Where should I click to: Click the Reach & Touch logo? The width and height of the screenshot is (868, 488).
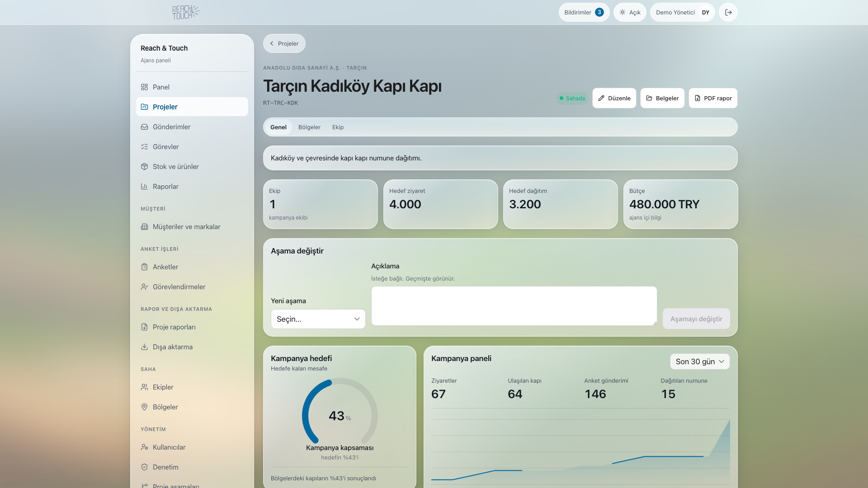[186, 12]
